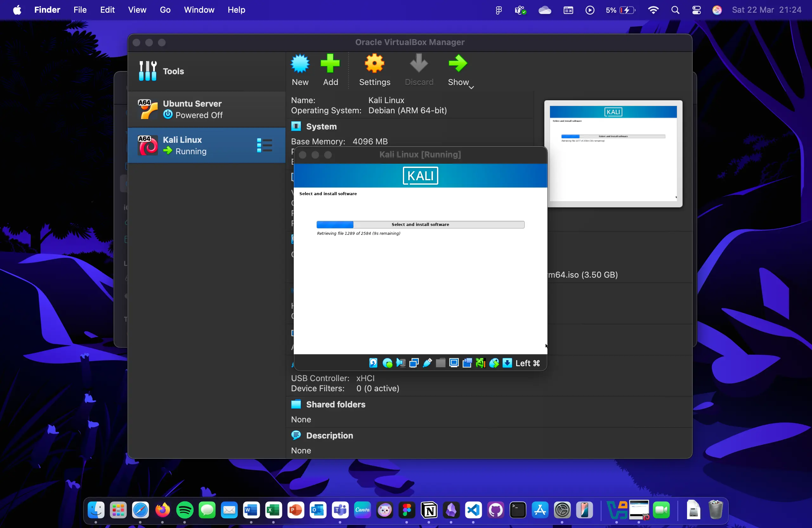
Task: Open the shared folders status icon
Action: pyautogui.click(x=440, y=362)
